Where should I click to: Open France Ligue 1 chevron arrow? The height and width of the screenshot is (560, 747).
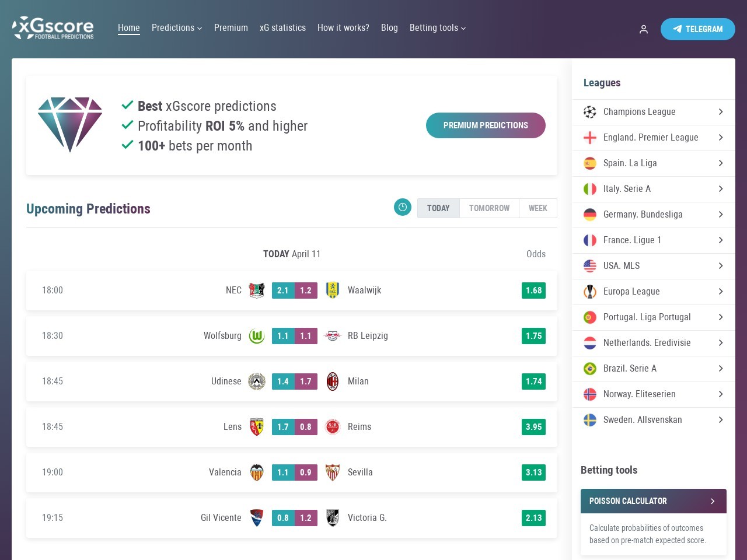(721, 240)
